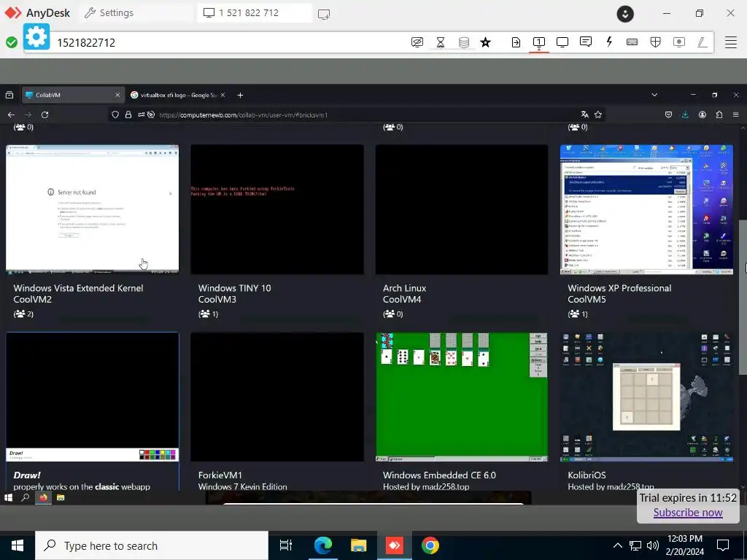Open Google Chrome from the local taskbar
The height and width of the screenshot is (560, 747).
430,545
